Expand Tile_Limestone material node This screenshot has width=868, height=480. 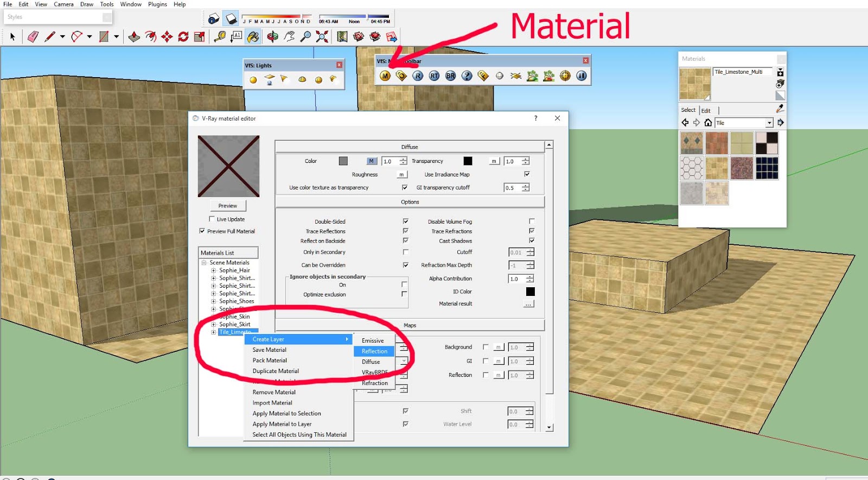214,332
